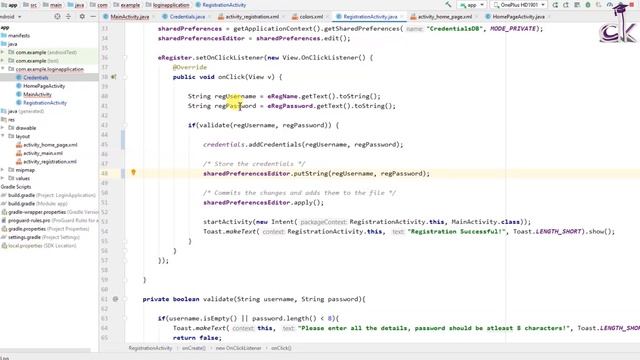Click 'Gradle Scripts' node in tree
640x360 pixels.
tap(16, 187)
